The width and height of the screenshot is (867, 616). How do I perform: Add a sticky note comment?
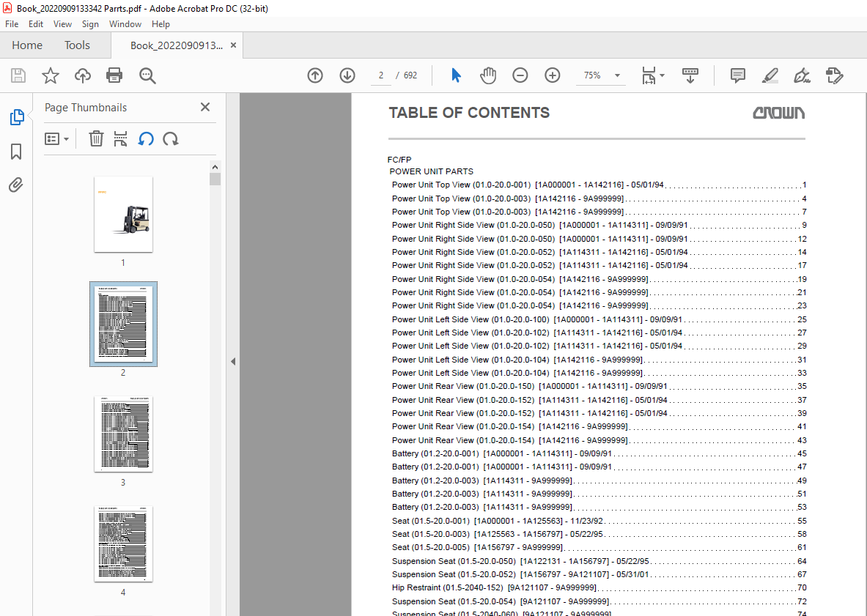click(737, 75)
